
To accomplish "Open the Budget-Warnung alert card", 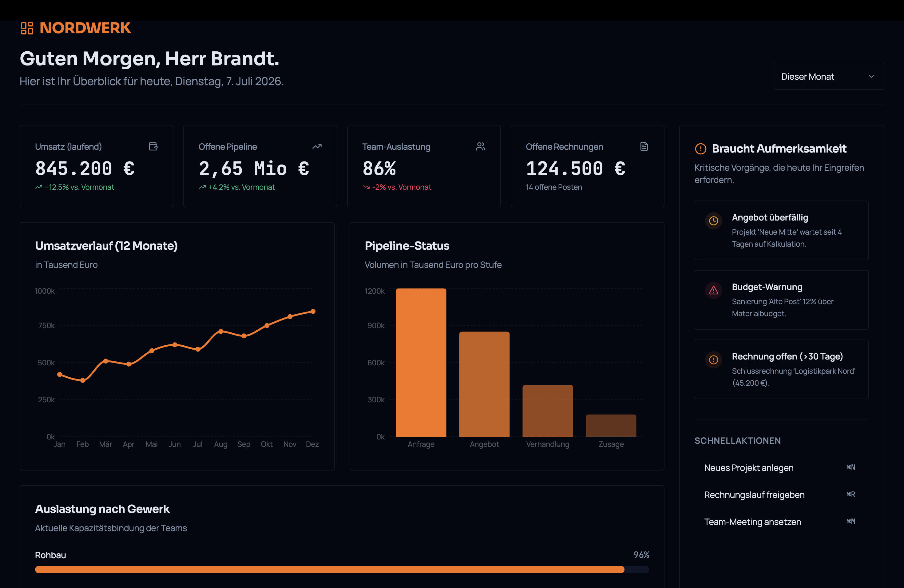I will point(781,300).
